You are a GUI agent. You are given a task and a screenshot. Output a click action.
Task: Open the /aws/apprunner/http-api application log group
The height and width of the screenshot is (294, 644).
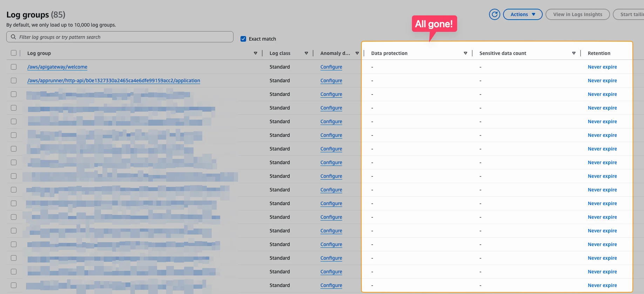(x=114, y=80)
